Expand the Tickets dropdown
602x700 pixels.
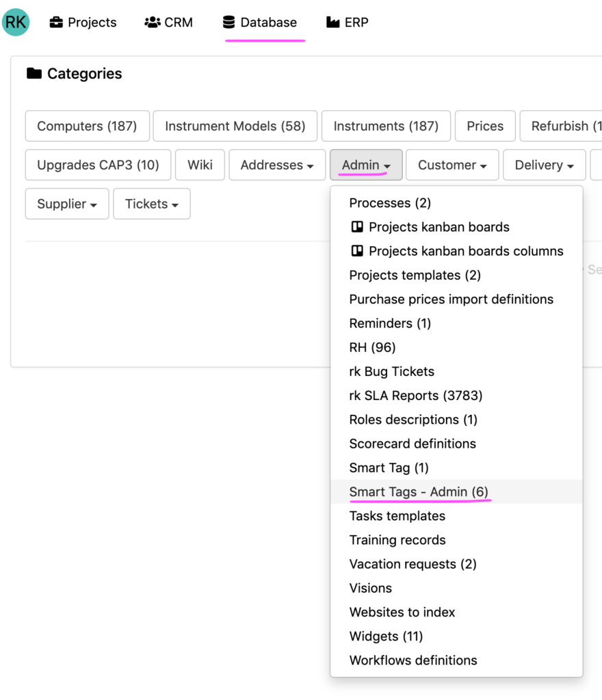click(x=151, y=204)
